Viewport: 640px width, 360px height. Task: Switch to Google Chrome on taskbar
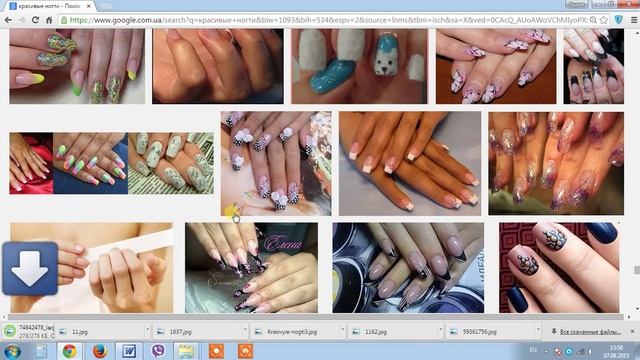(69, 351)
